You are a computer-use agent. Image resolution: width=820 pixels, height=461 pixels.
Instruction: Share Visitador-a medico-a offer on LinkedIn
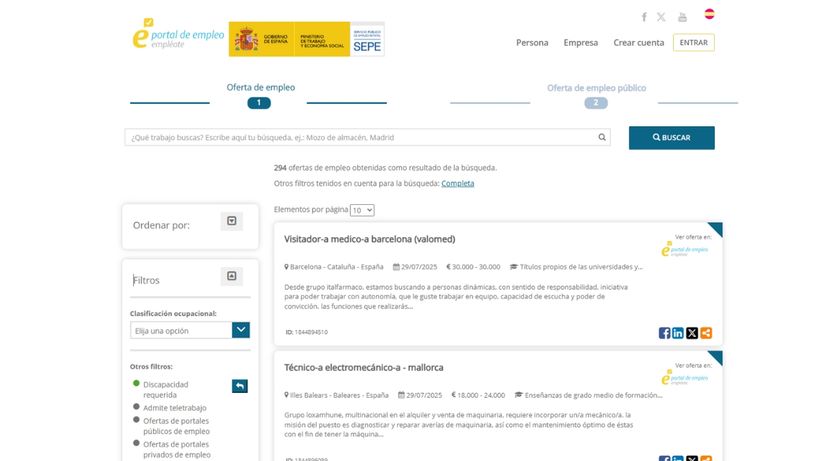click(678, 333)
